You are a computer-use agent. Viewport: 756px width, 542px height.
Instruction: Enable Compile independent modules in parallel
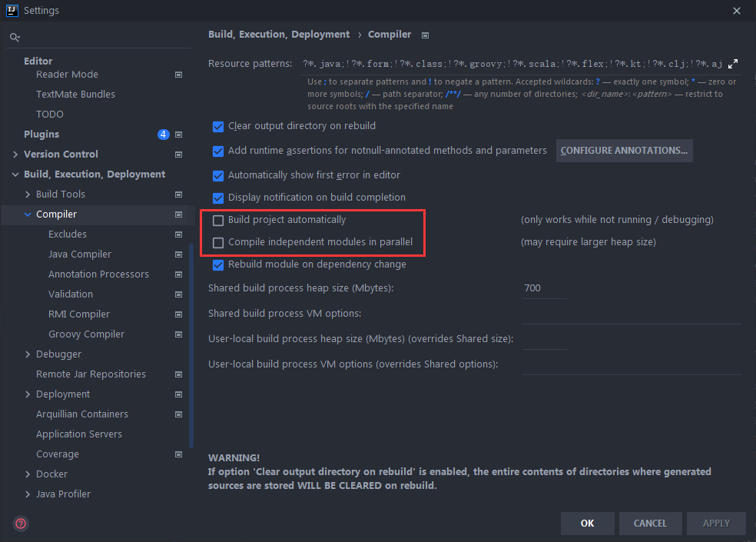pyautogui.click(x=218, y=242)
